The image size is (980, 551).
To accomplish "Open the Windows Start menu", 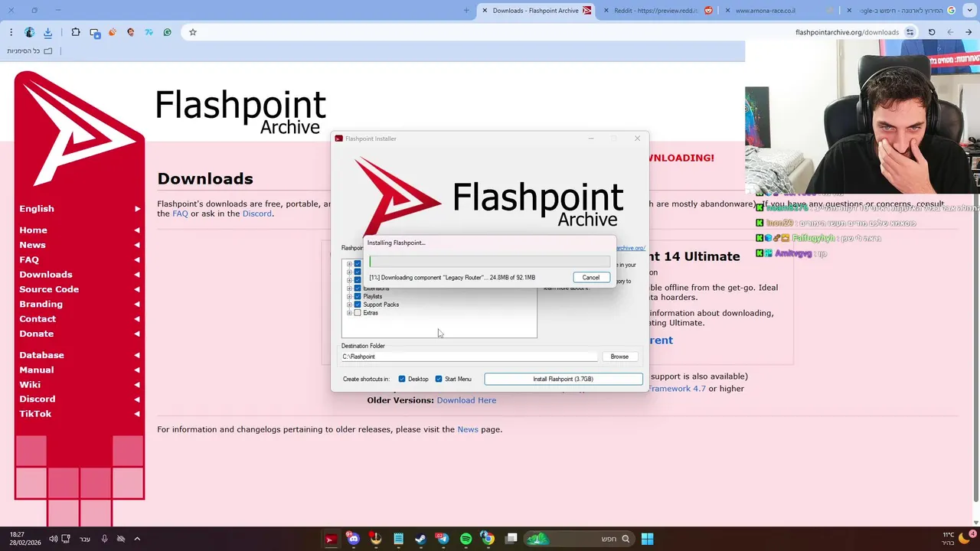I will [x=647, y=539].
